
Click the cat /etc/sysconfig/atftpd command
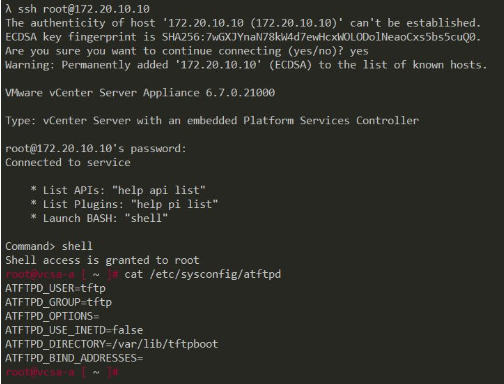pyautogui.click(x=203, y=274)
